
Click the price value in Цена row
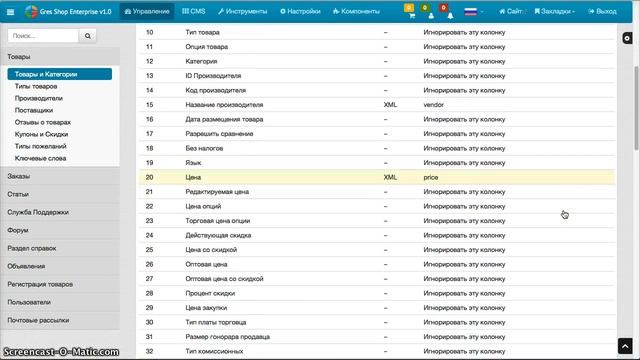431,177
